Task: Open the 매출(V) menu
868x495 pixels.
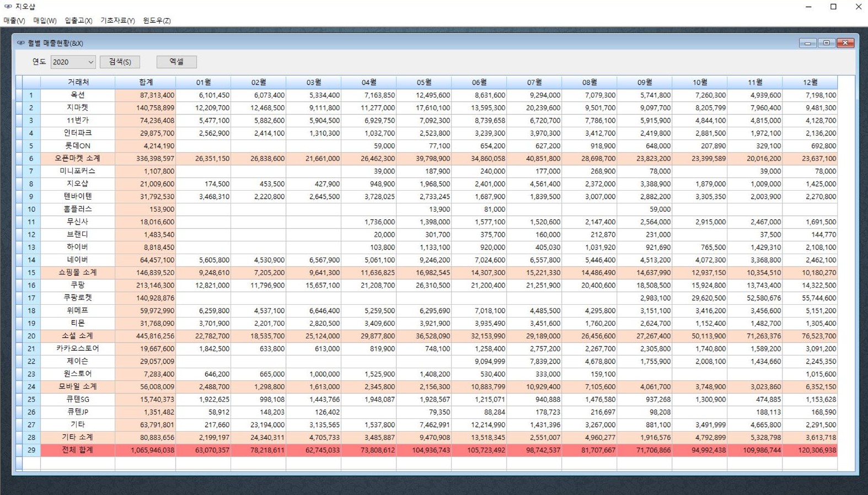Action: (x=14, y=20)
